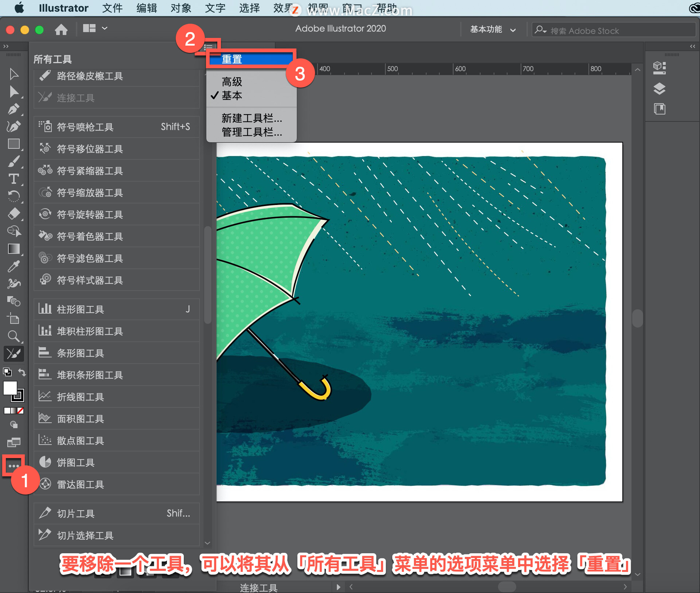This screenshot has width=700, height=593.
Task: Click the 柱形图工具 row
Action: click(x=117, y=309)
